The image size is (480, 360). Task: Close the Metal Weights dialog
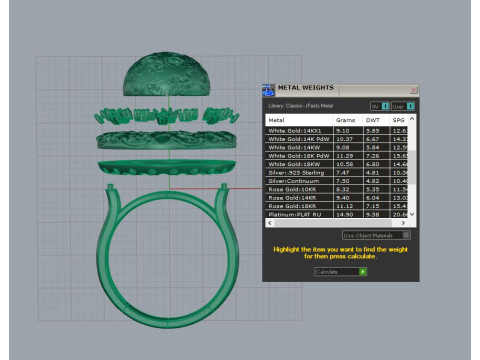point(413,90)
